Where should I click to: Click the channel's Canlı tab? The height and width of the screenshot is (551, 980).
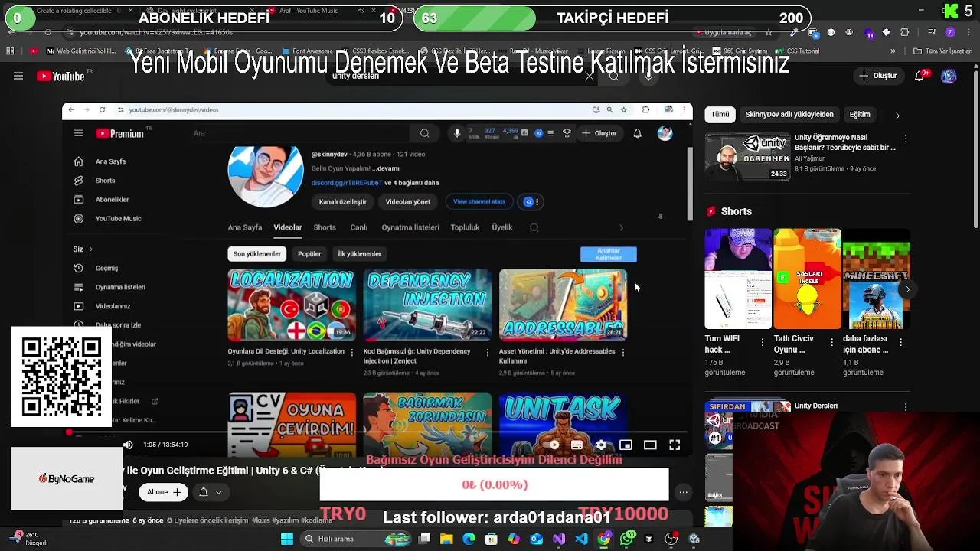pyautogui.click(x=358, y=227)
